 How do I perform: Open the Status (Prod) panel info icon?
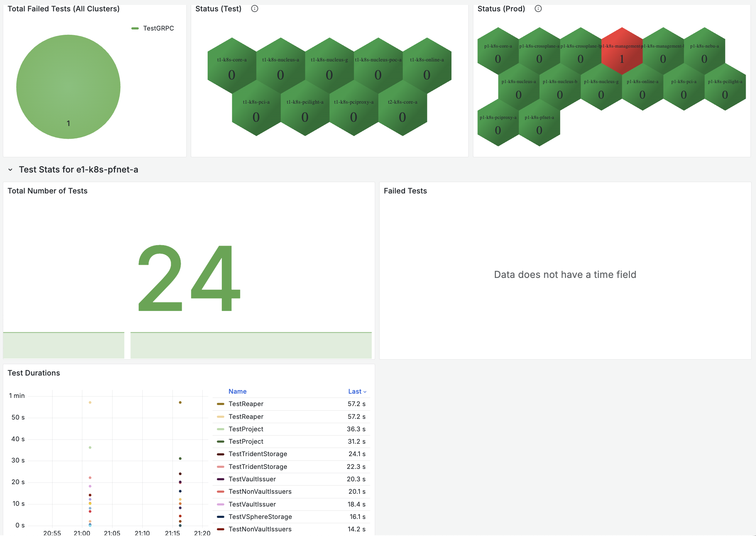point(538,9)
